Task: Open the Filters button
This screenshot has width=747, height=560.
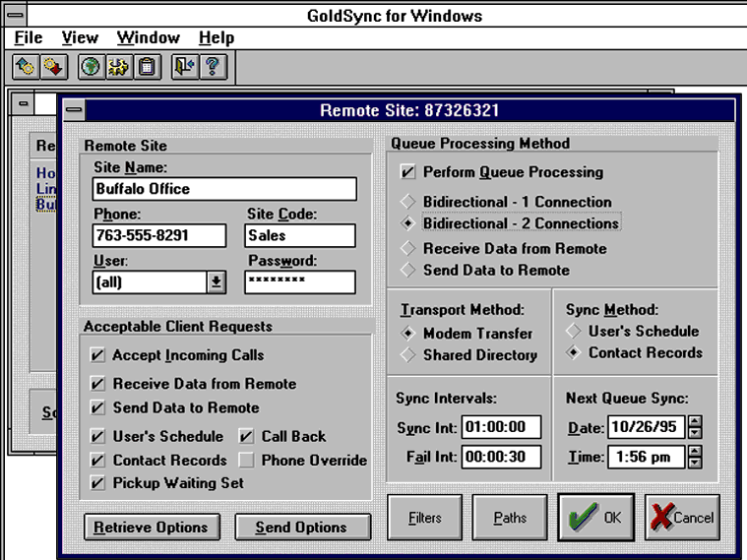Action: pyautogui.click(x=424, y=518)
